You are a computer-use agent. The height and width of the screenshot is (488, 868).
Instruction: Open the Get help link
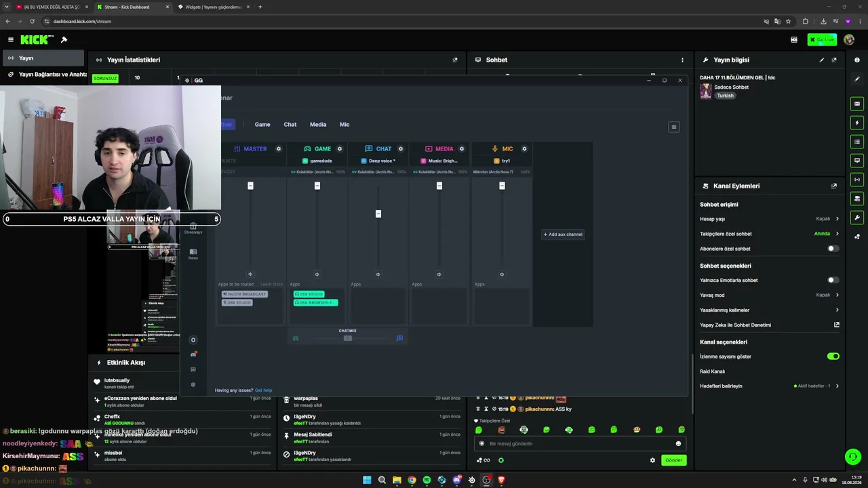click(x=263, y=390)
